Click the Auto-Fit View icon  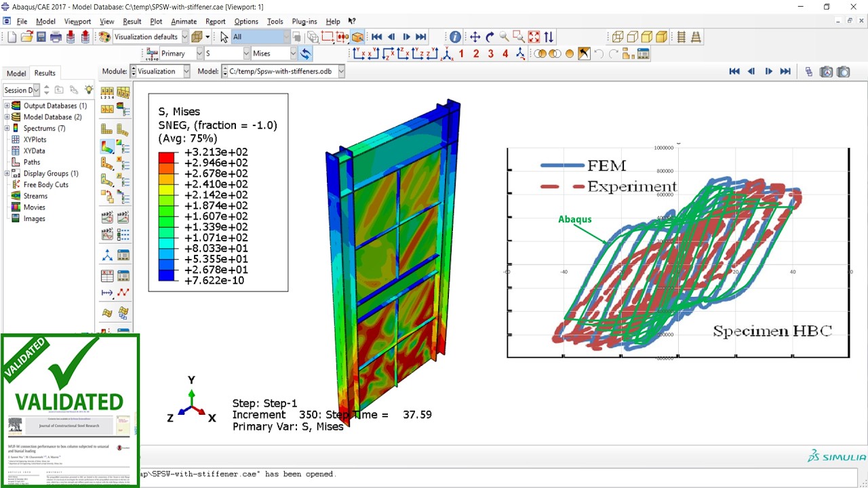534,37
